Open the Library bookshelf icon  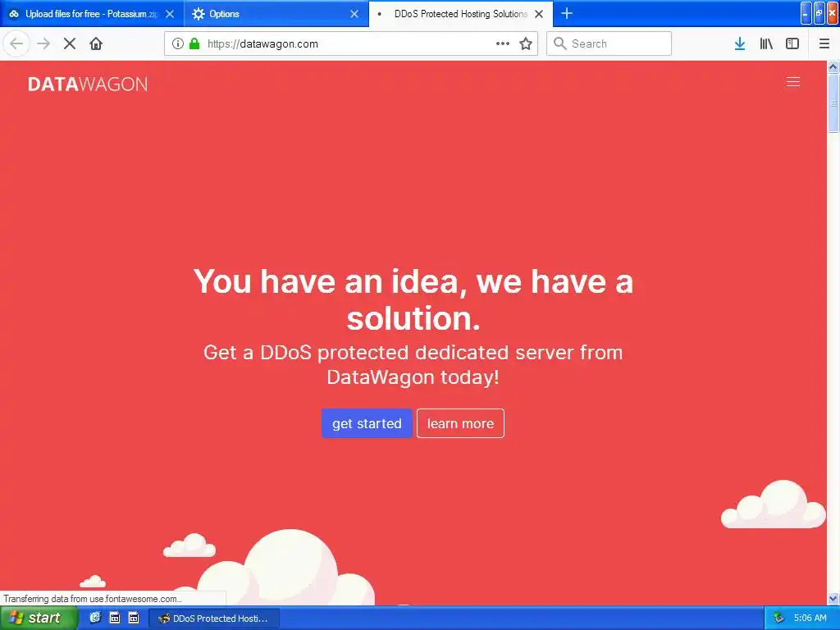(x=766, y=44)
